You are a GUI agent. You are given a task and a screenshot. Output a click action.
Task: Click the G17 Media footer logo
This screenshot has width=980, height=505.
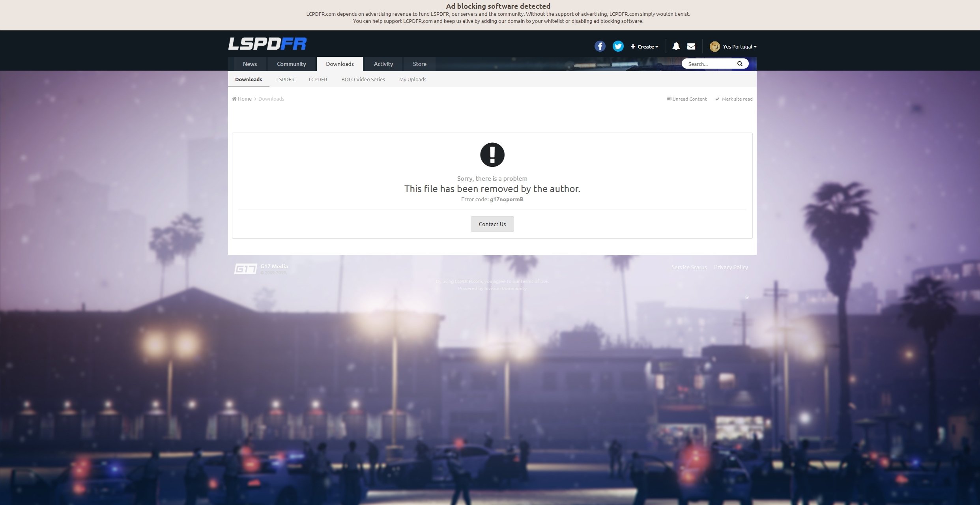[x=245, y=269]
